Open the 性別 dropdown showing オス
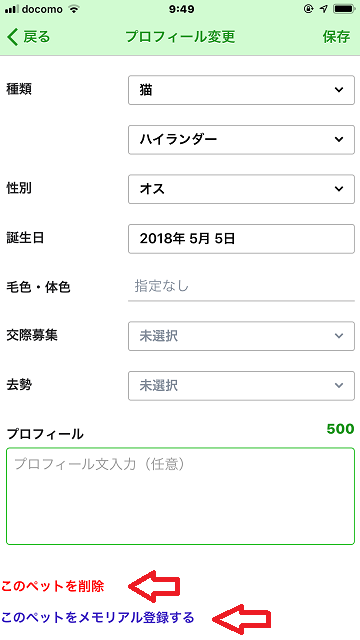This screenshot has height=640, width=360. pyautogui.click(x=241, y=189)
